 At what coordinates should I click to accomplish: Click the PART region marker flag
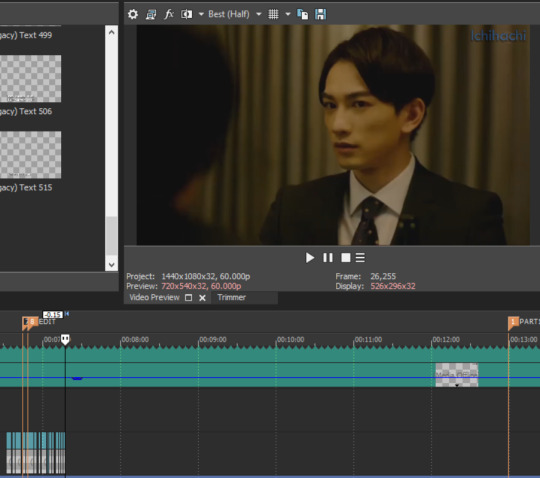513,322
